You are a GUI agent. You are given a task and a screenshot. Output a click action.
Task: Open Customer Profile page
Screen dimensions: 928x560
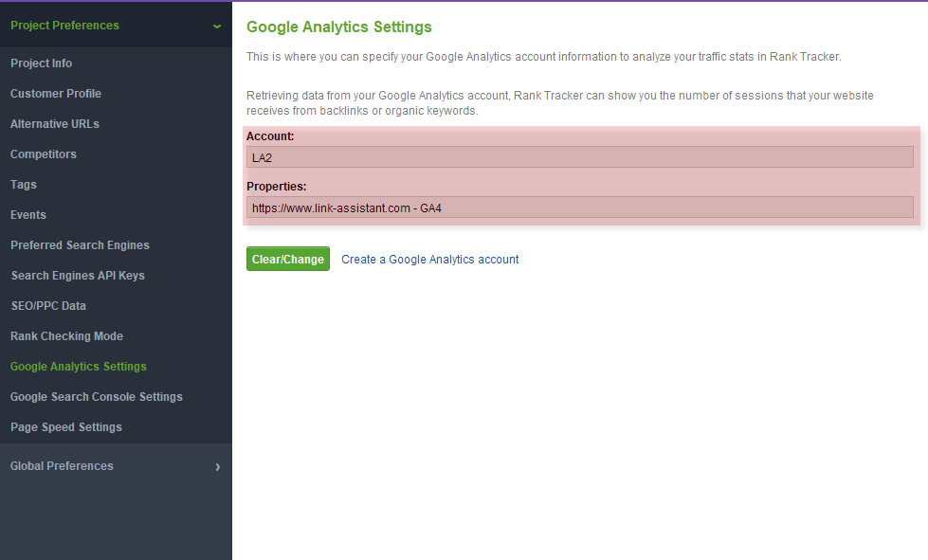[x=56, y=94]
